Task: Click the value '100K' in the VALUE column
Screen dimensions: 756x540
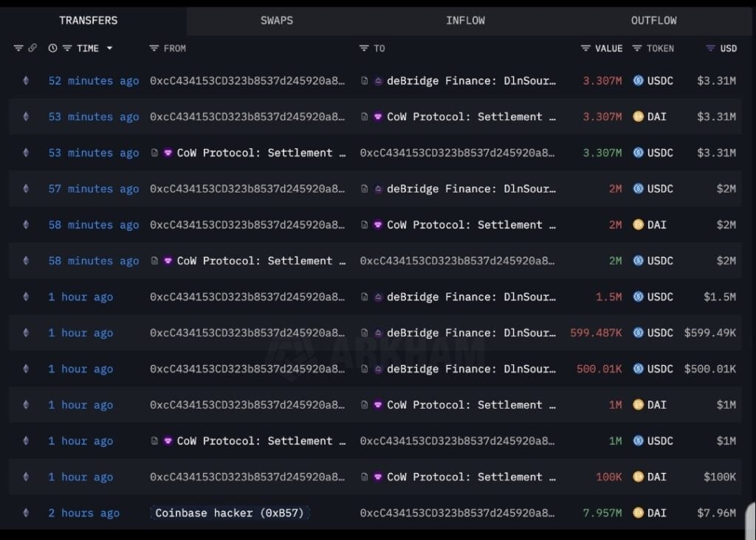Action: point(609,477)
